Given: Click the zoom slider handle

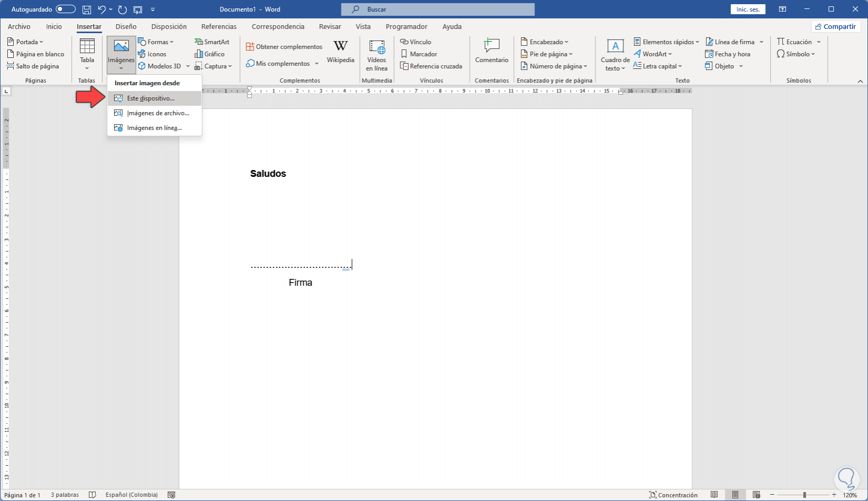Looking at the screenshot, I should [804, 495].
